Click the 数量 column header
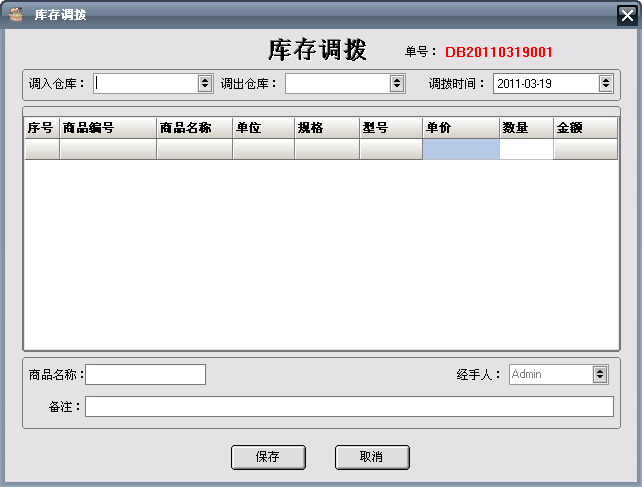This screenshot has height=487, width=642. point(527,128)
